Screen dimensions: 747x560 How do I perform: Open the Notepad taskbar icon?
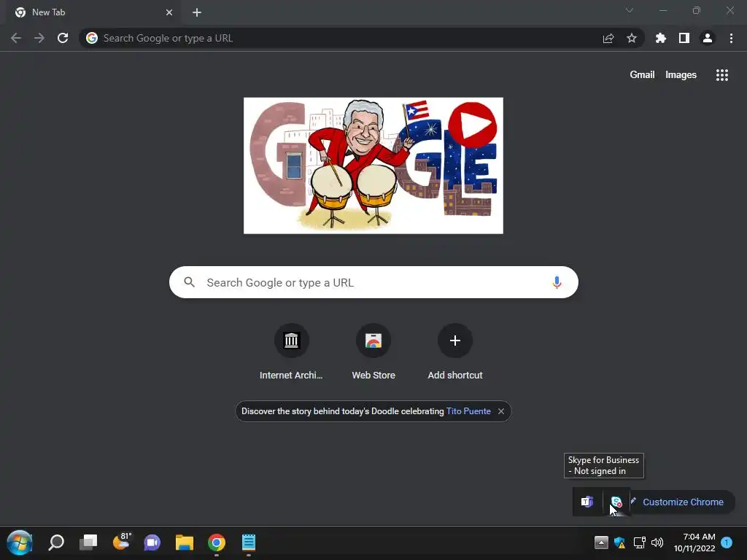[249, 542]
